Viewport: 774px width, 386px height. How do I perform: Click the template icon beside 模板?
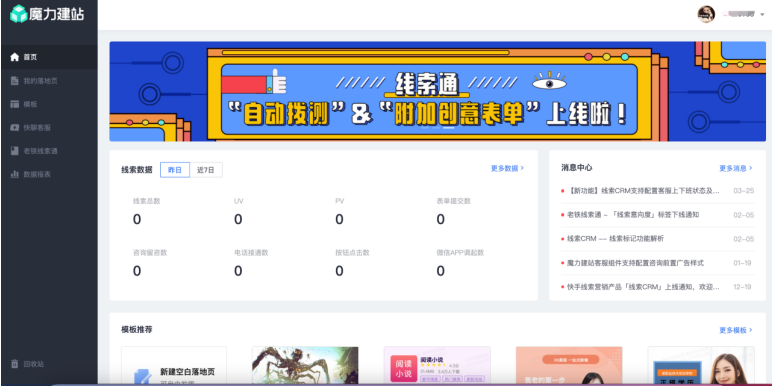point(15,104)
